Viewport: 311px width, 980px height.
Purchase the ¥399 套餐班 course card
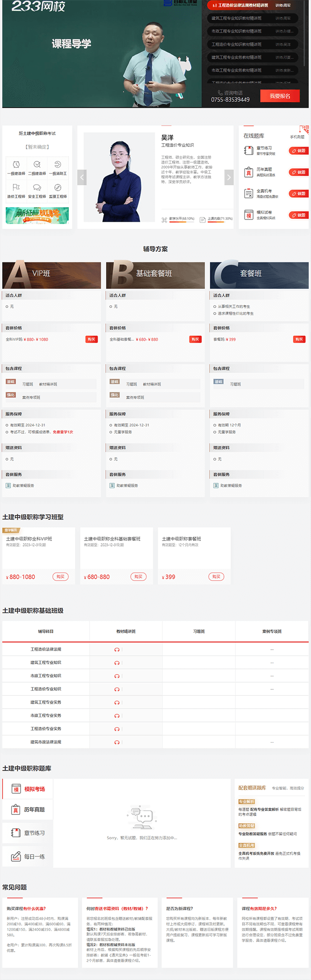click(216, 577)
